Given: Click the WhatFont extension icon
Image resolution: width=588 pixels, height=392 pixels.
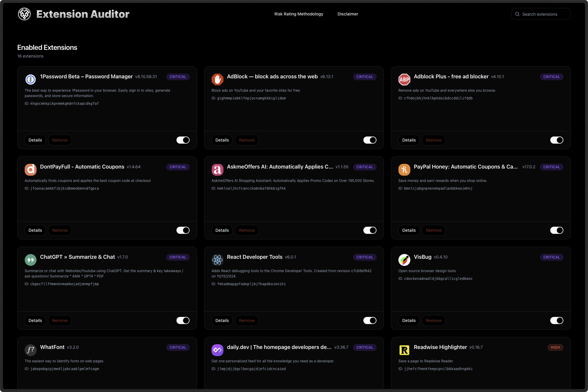Looking at the screenshot, I should tap(31, 350).
